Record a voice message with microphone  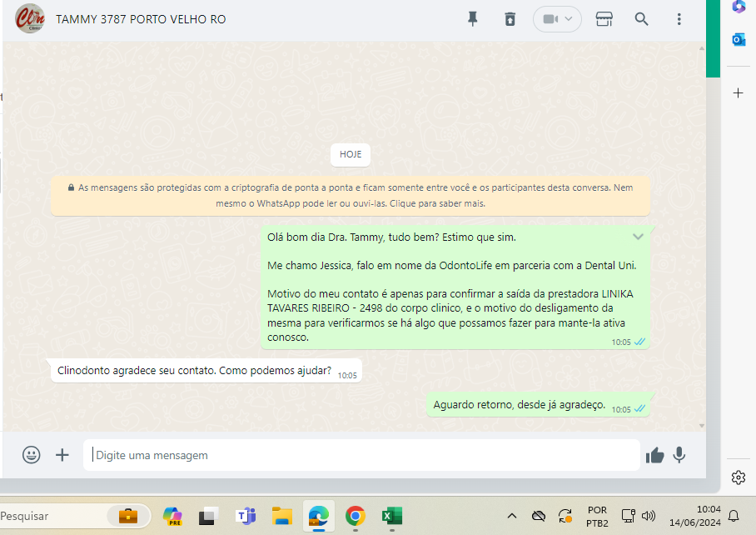tap(679, 455)
